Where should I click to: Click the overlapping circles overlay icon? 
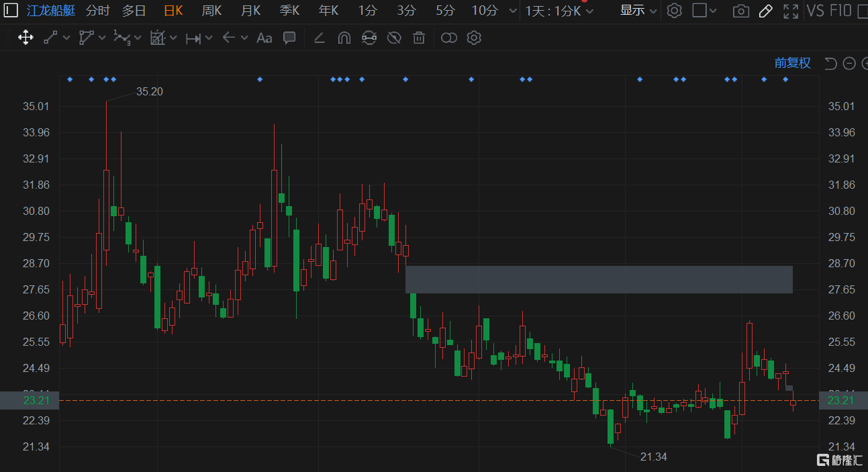[448, 38]
